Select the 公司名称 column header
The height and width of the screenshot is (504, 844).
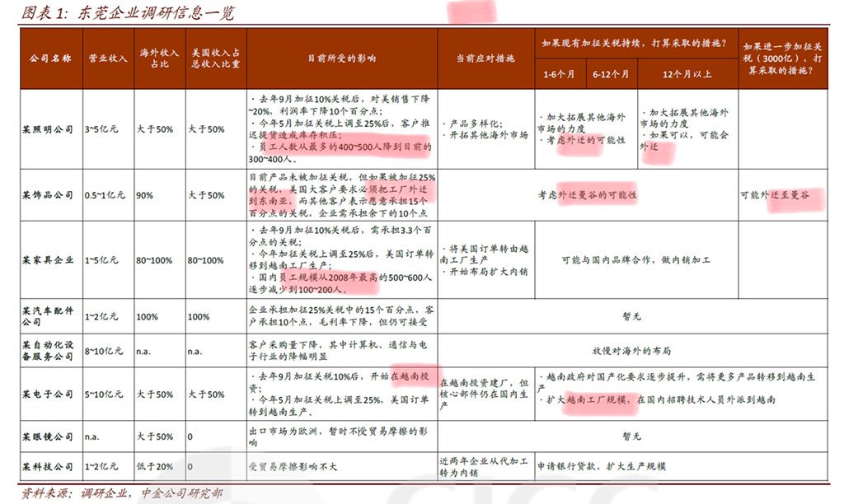click(49, 56)
